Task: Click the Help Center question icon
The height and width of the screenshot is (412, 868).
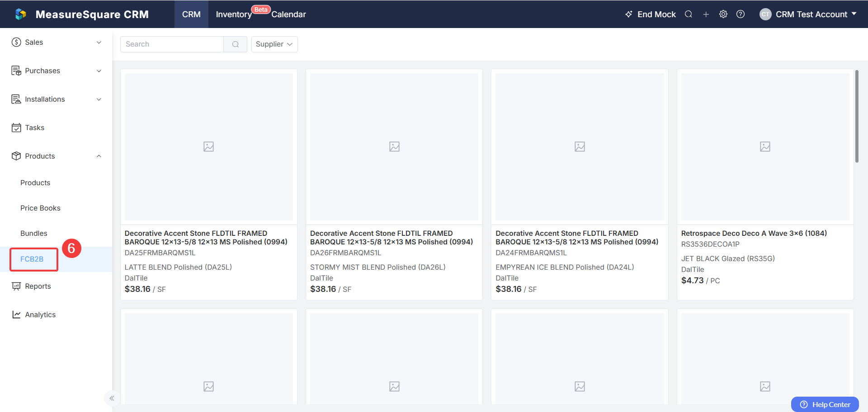Action: click(804, 404)
